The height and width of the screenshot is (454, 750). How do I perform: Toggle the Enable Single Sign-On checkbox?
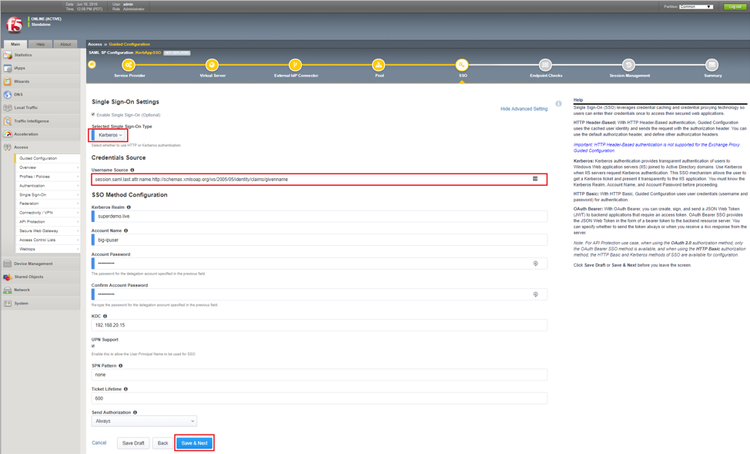93,115
